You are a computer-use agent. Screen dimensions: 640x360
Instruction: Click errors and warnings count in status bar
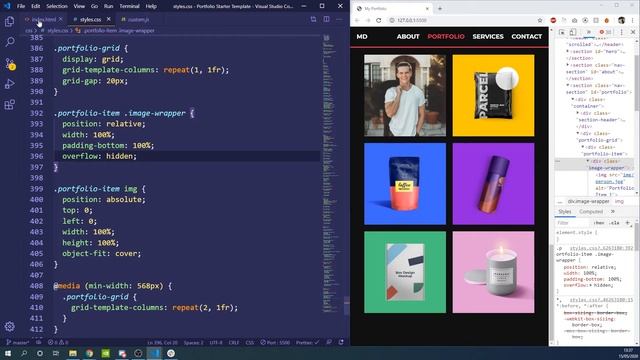coord(58,342)
